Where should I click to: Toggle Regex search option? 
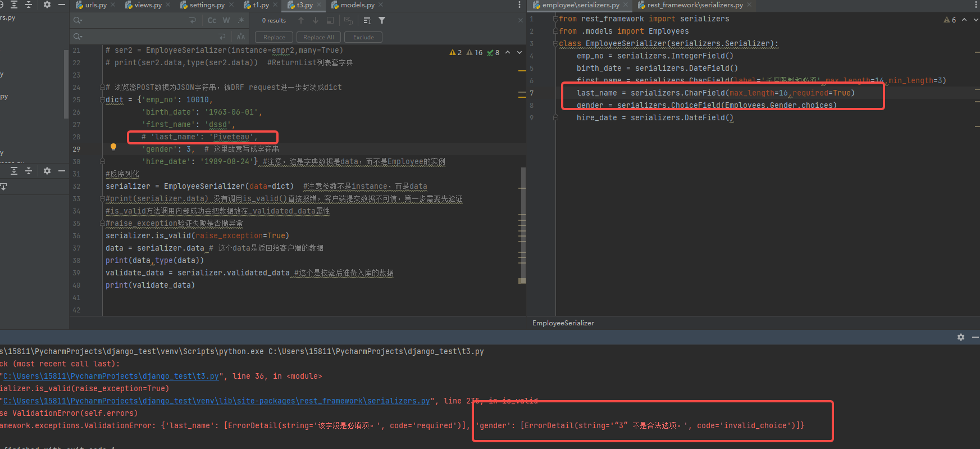tap(241, 20)
